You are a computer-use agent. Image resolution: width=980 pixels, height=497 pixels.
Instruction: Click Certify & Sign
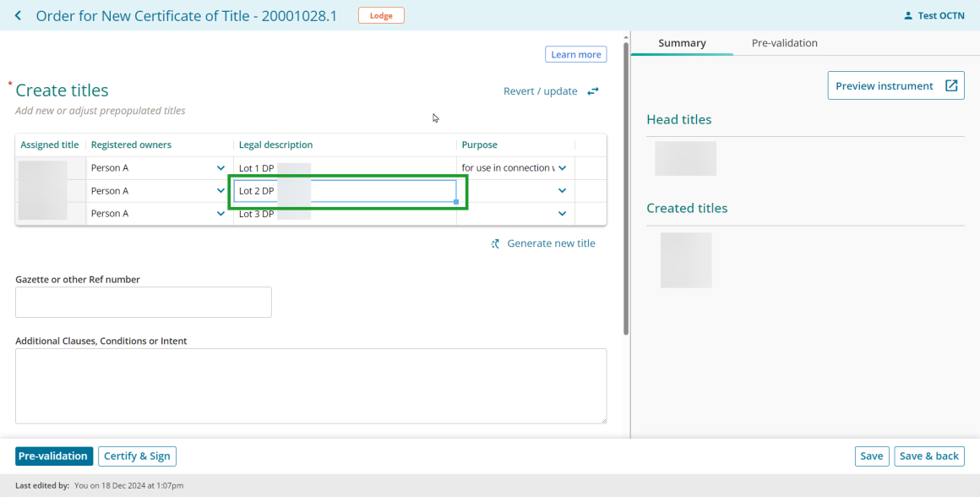point(137,456)
